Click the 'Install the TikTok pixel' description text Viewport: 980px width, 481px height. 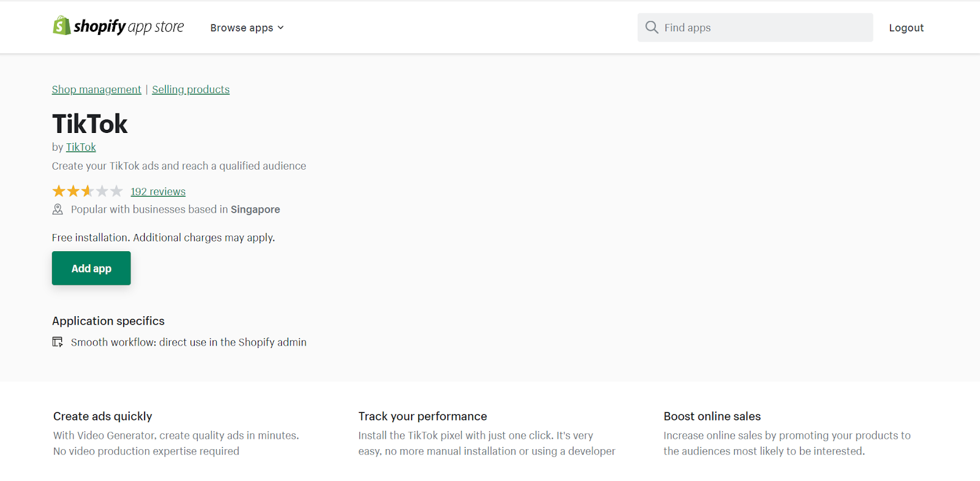[487, 443]
